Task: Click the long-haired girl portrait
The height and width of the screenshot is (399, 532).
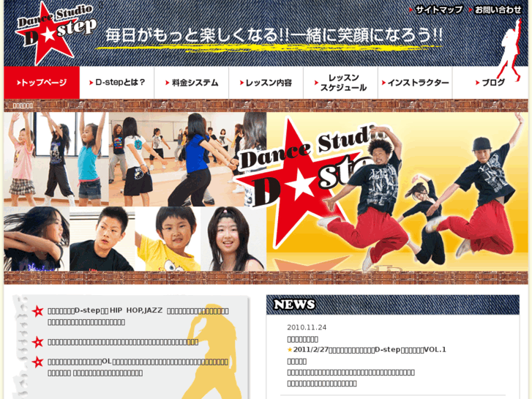Action: click(233, 239)
